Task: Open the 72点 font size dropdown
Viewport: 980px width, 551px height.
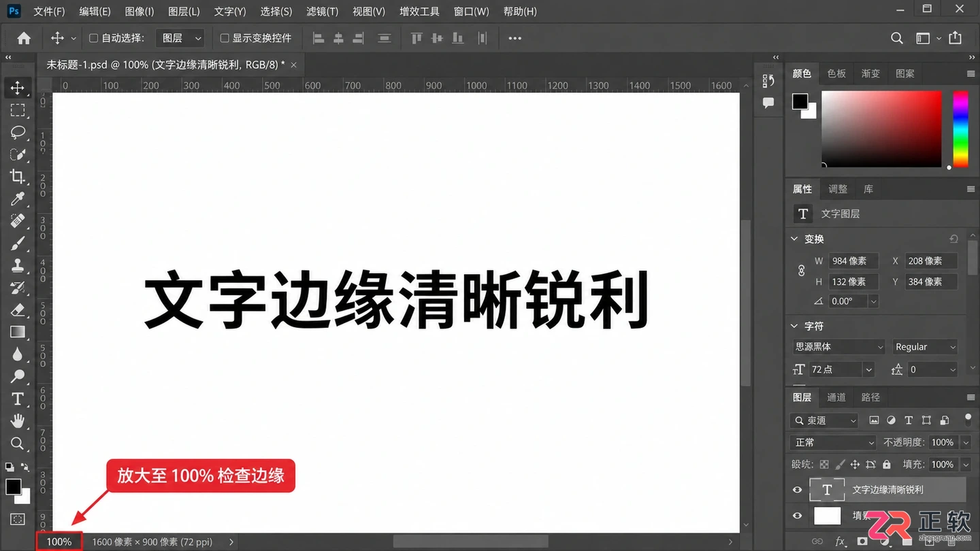Action: click(x=868, y=369)
